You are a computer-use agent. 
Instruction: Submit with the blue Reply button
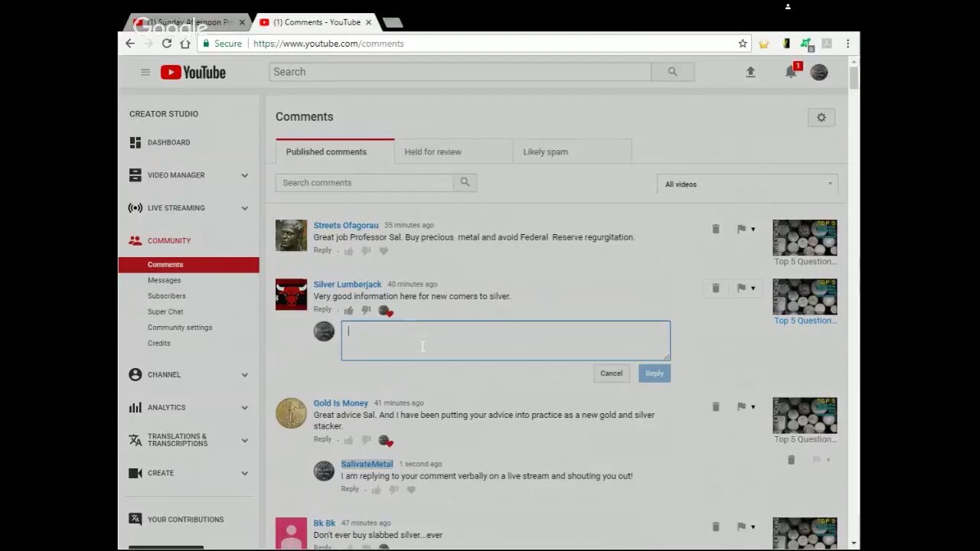655,373
